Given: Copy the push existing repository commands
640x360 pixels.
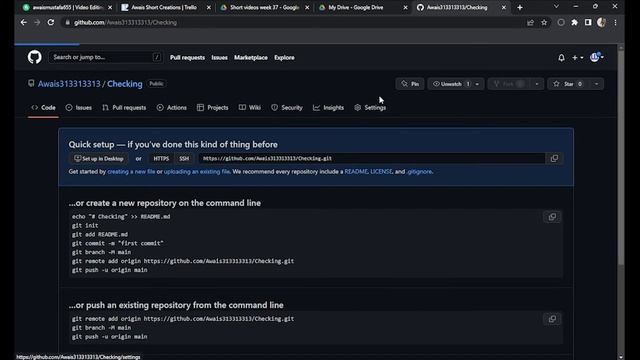Looking at the screenshot, I should click(x=552, y=319).
